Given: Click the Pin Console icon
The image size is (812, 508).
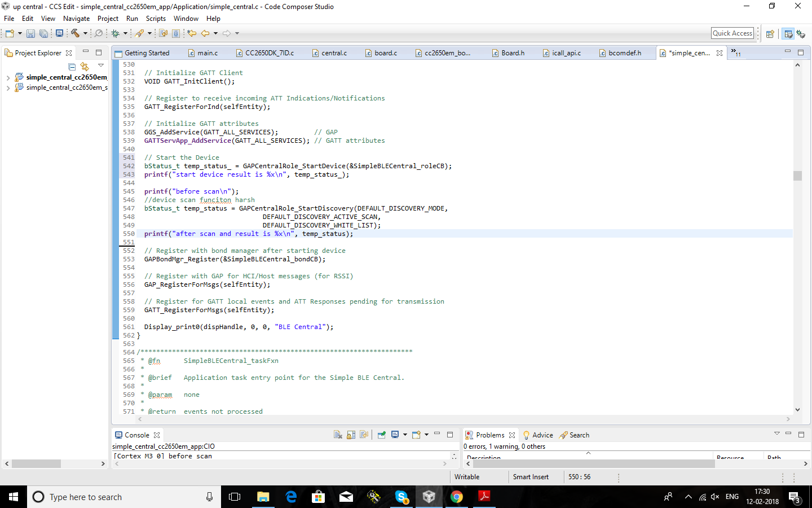Looking at the screenshot, I should pyautogui.click(x=382, y=435).
